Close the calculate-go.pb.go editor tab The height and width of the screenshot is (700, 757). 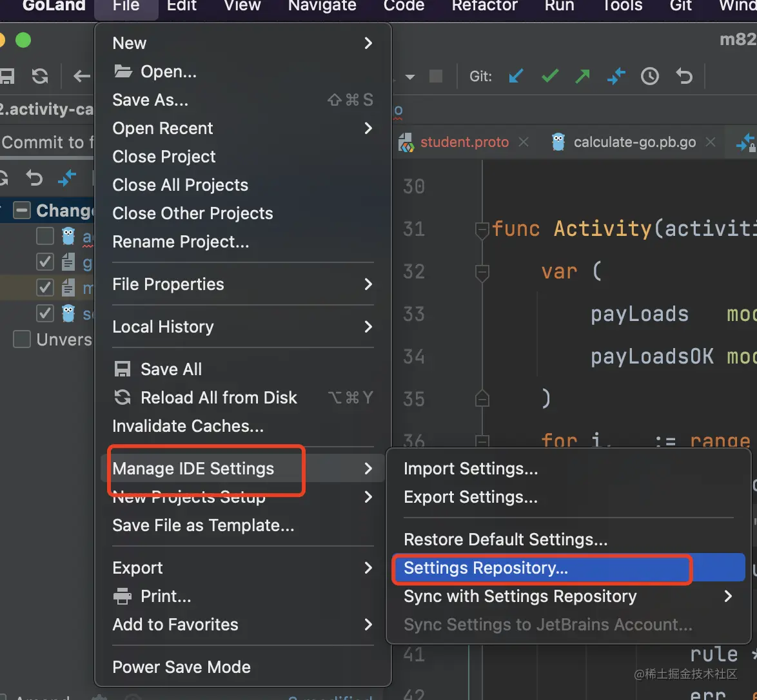pos(710,142)
